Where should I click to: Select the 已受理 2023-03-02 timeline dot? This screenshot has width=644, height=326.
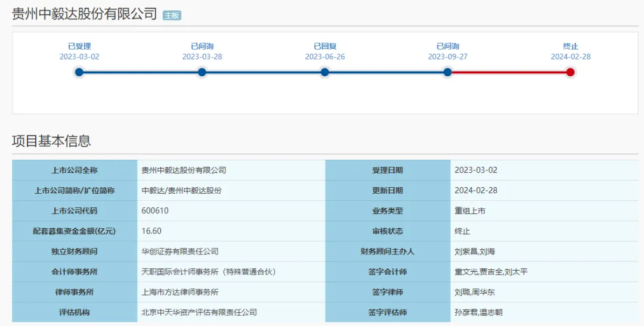coord(79,72)
